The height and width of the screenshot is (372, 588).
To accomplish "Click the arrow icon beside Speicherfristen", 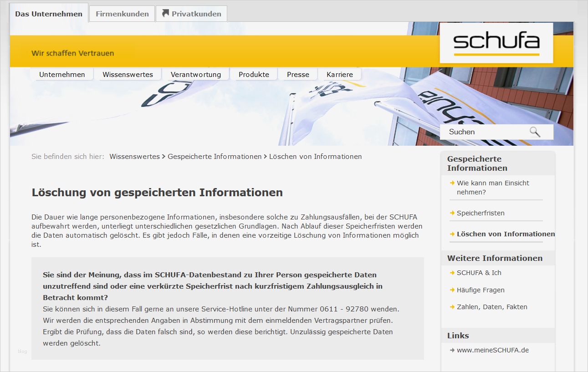I will point(451,213).
